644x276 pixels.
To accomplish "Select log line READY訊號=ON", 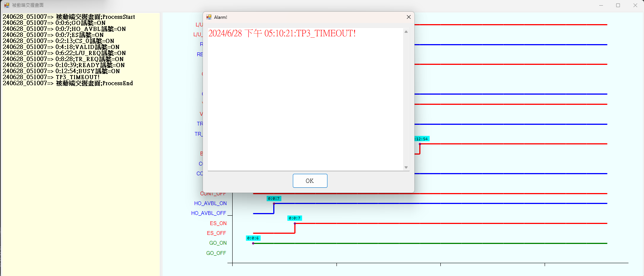I will click(x=64, y=65).
